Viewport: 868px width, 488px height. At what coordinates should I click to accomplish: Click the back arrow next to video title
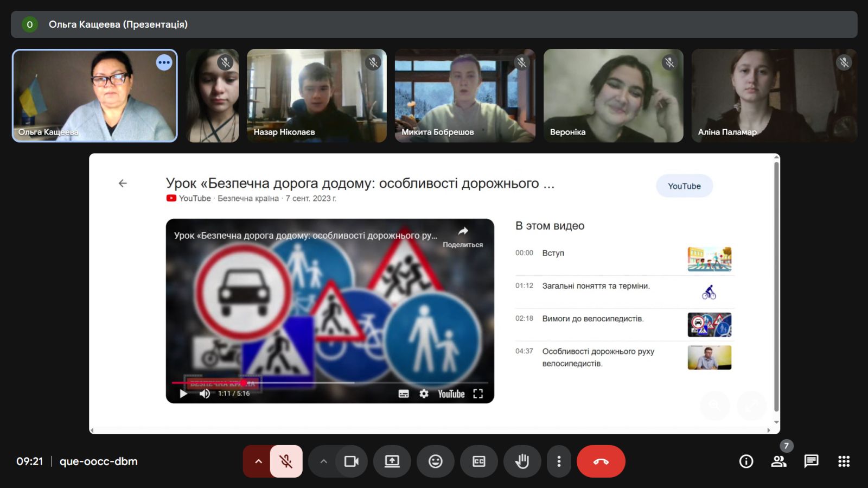[123, 183]
